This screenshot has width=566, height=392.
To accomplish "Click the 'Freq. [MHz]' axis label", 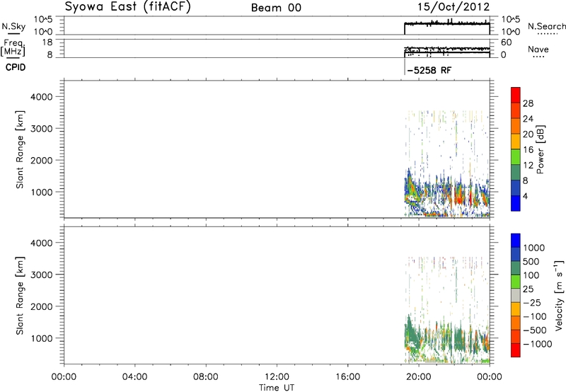I will [13, 47].
